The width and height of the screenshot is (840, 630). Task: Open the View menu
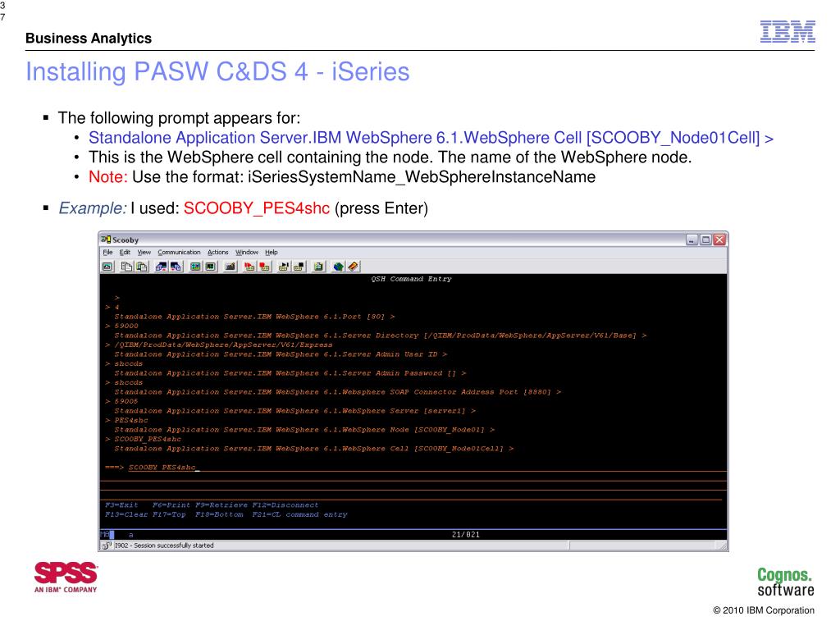coord(144,253)
